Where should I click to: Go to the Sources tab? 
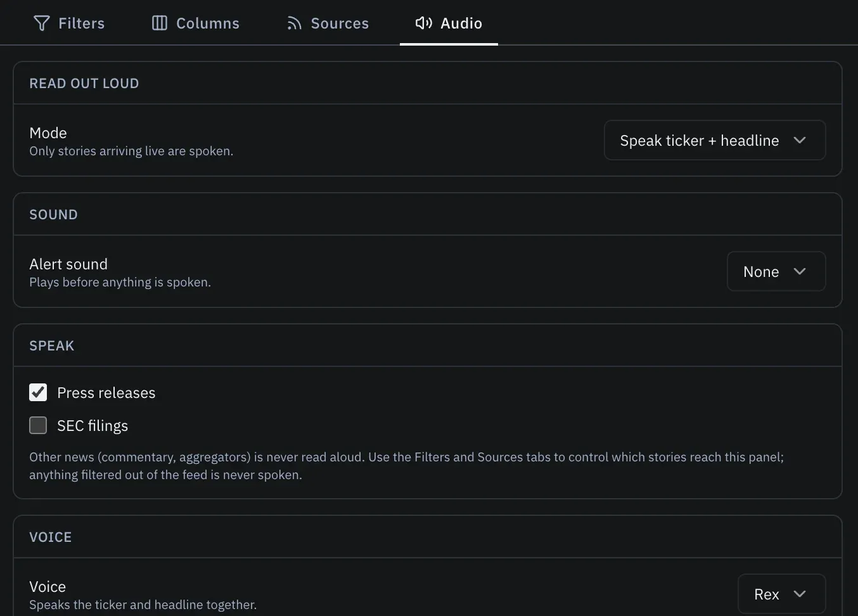click(x=328, y=23)
